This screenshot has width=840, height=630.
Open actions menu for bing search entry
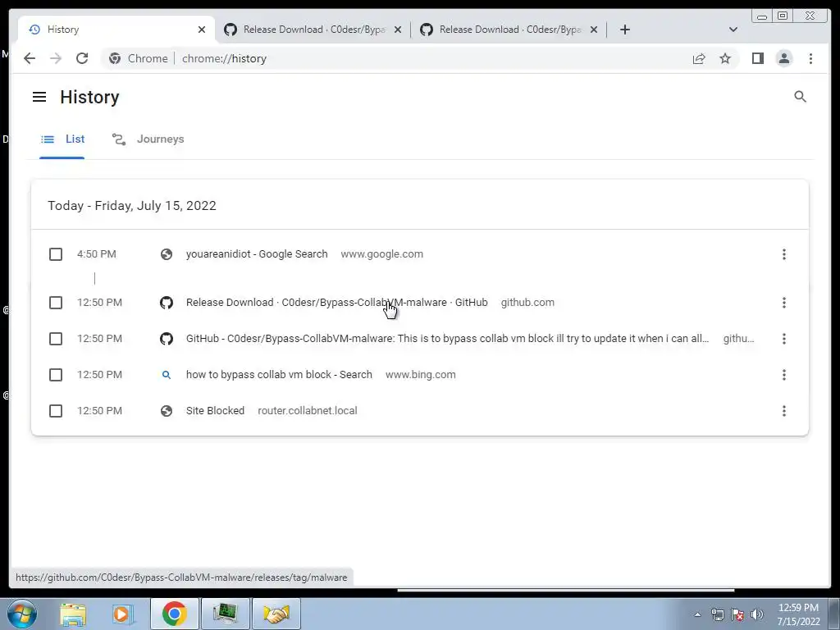tap(783, 374)
